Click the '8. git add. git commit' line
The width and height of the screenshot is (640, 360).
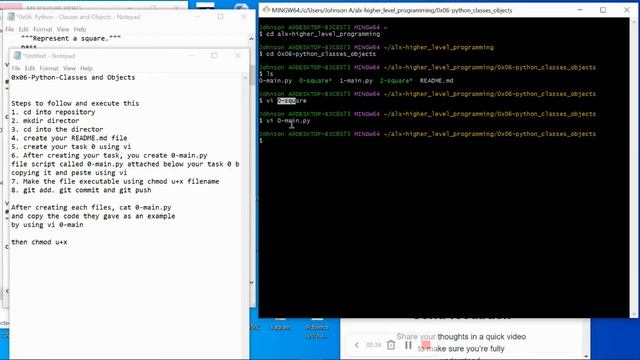tap(81, 190)
